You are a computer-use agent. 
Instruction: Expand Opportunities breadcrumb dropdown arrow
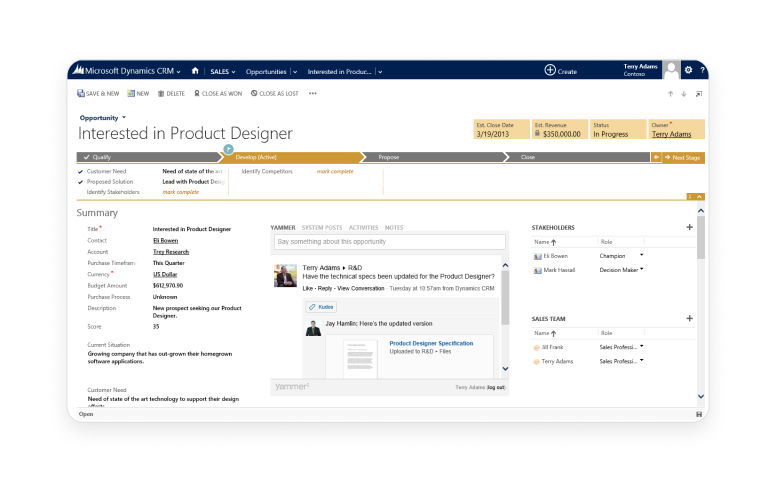pos(295,72)
